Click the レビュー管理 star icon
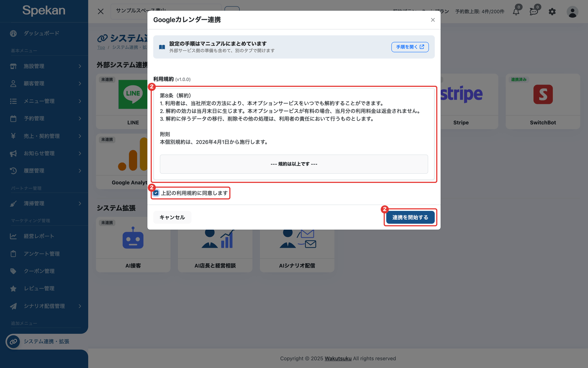The image size is (588, 368). pyautogui.click(x=13, y=289)
